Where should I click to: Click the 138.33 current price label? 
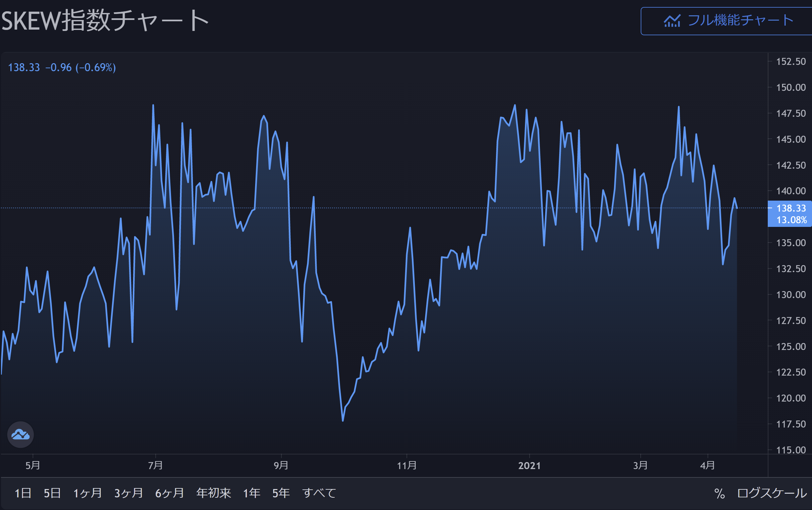(791, 209)
